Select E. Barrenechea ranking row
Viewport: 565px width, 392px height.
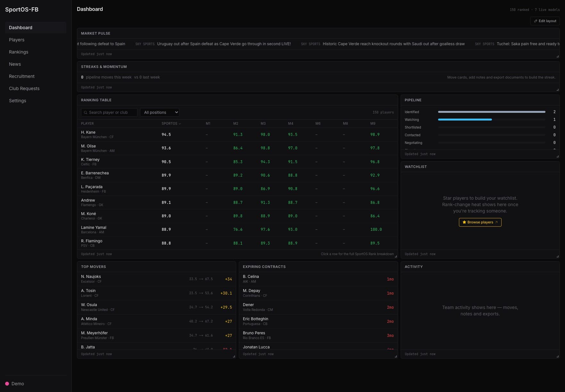pyautogui.click(x=237, y=175)
